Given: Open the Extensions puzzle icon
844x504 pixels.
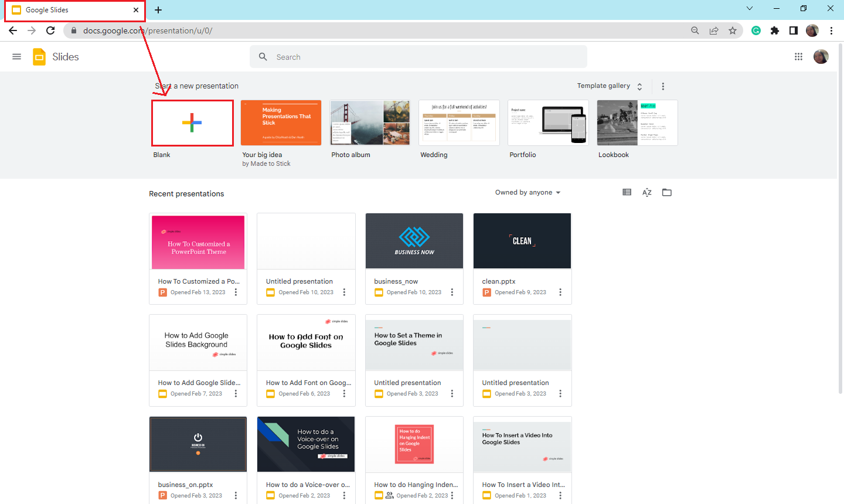Looking at the screenshot, I should click(x=775, y=30).
